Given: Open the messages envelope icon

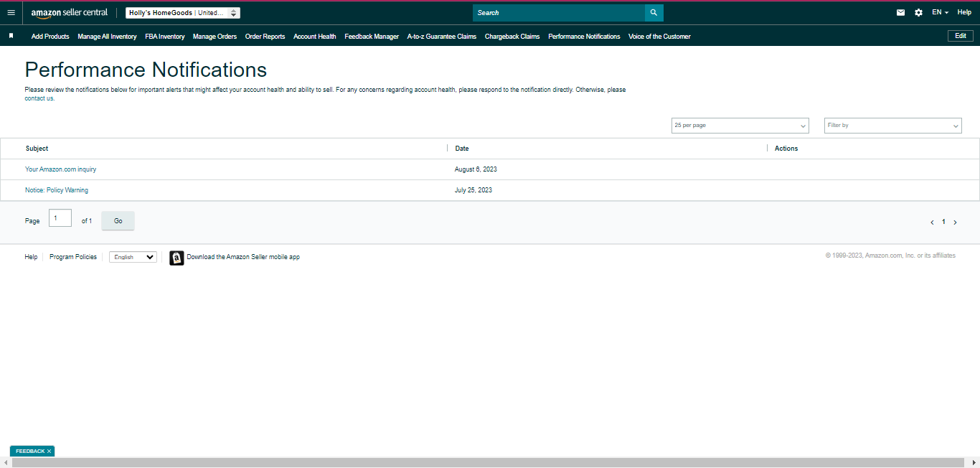Looking at the screenshot, I should 900,12.
